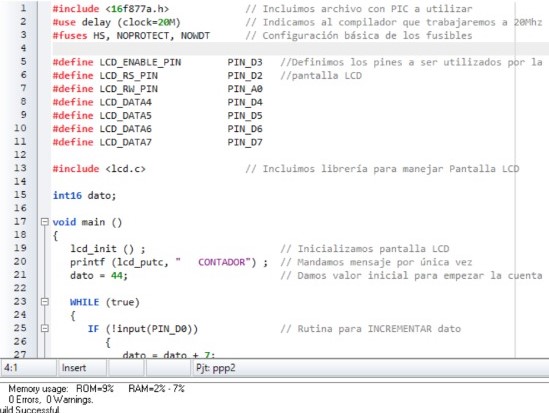549x413 pixels.
Task: Click comment 'Configuración básica de los fusibles'
Action: [x=359, y=36]
